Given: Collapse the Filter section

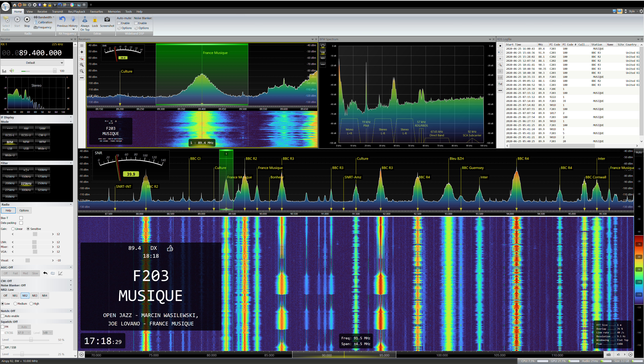Looking at the screenshot, I should (x=71, y=163).
